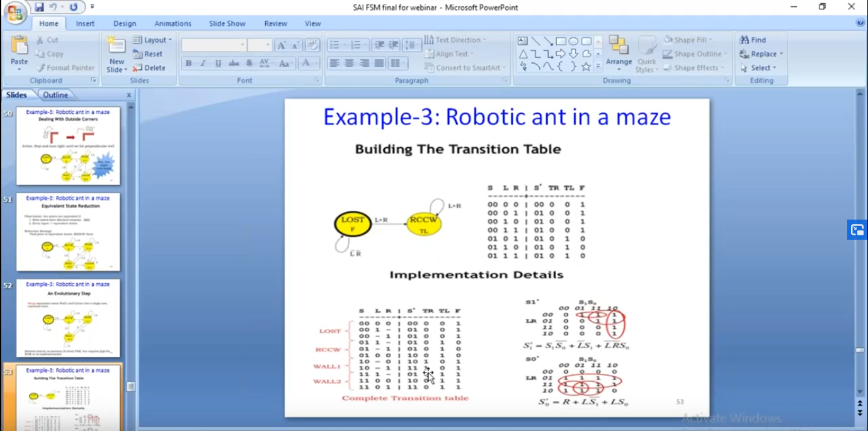The height and width of the screenshot is (431, 868).
Task: Click the Office button logo
Action: 15,11
